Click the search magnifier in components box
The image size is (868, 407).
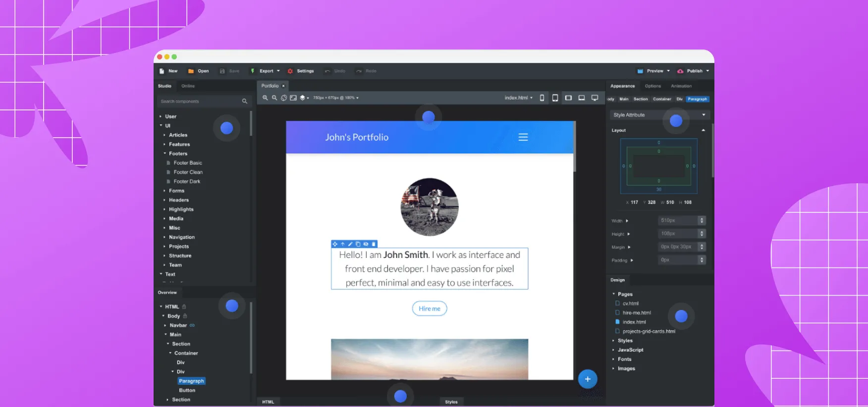click(245, 101)
